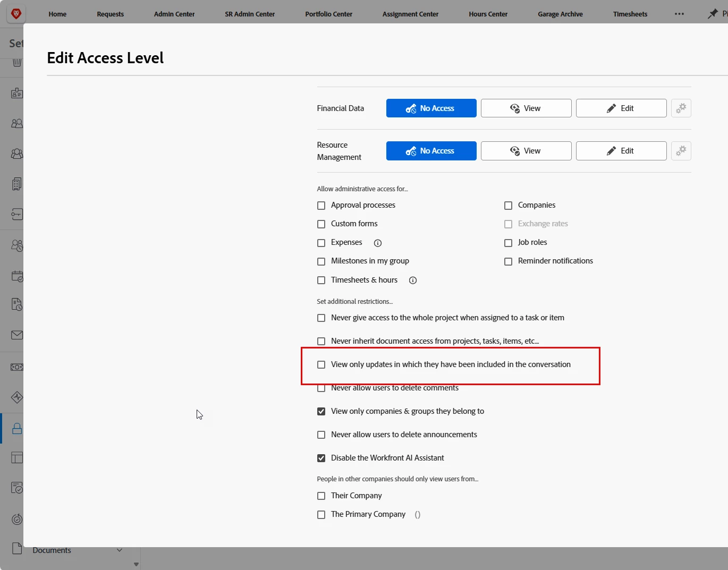Check Timesheets & hours checkbox
This screenshot has width=728, height=570.
click(x=321, y=280)
